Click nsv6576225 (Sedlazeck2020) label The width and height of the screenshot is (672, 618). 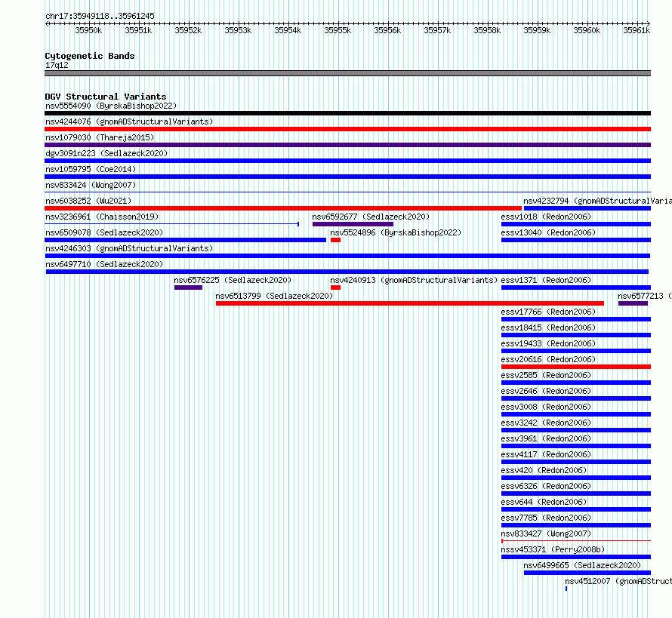point(233,280)
